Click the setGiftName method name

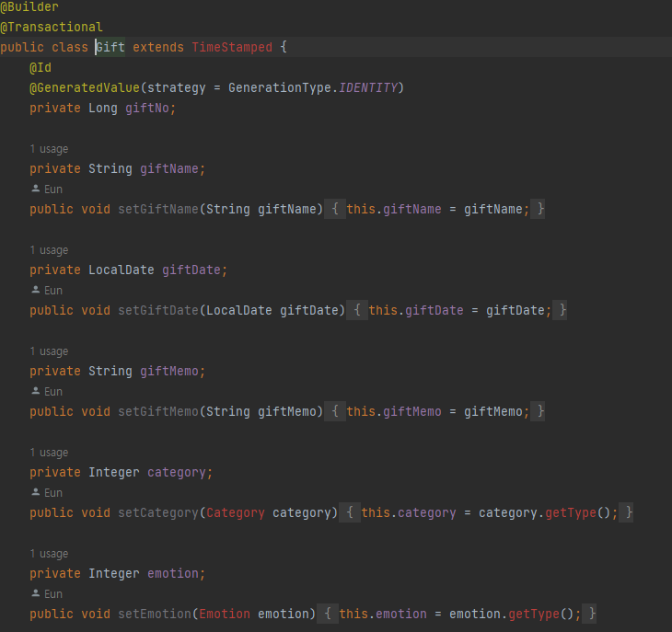click(x=158, y=210)
